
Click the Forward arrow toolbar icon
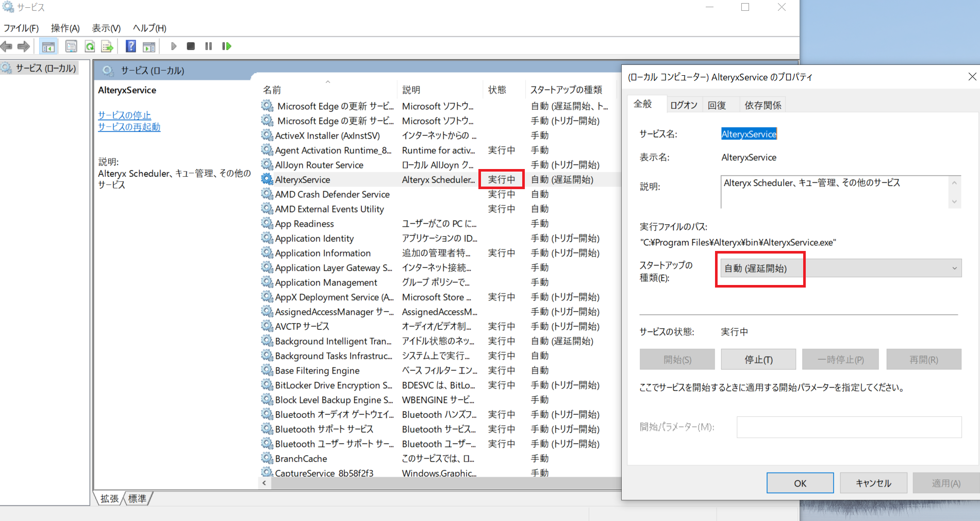[x=23, y=46]
